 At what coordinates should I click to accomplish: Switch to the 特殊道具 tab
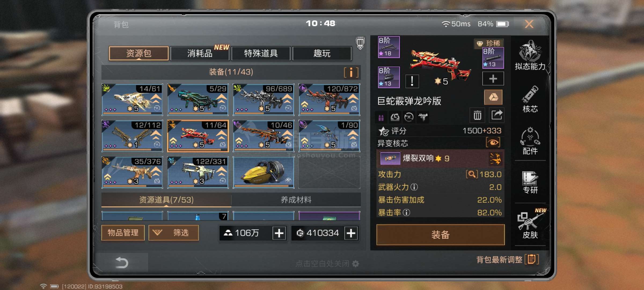click(261, 53)
